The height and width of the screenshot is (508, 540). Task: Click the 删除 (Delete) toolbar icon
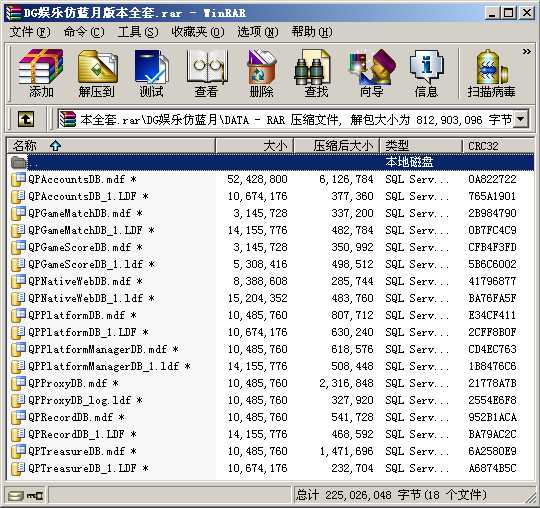tap(261, 73)
